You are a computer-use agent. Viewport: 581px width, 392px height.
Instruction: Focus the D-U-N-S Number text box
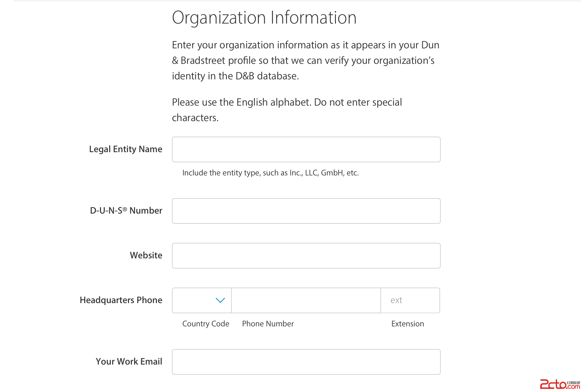pos(306,211)
